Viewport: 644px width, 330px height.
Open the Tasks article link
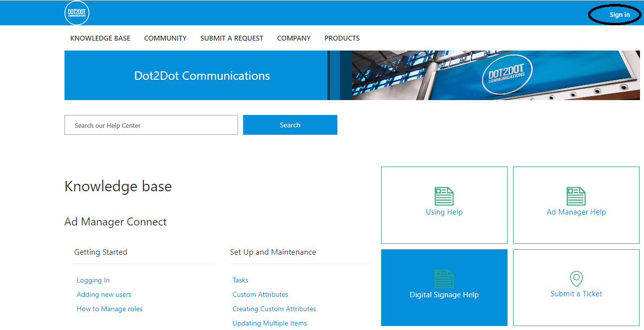pos(240,280)
